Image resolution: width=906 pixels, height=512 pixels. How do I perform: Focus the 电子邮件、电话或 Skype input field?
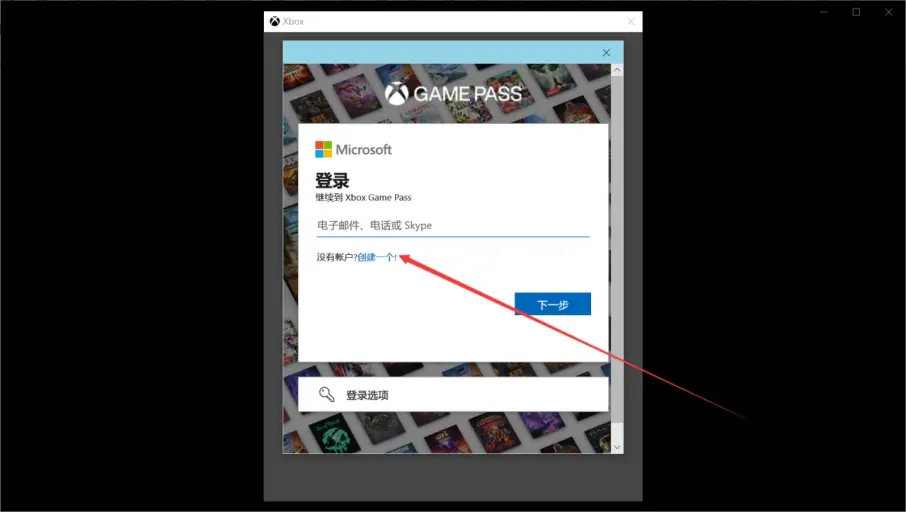[x=453, y=225]
